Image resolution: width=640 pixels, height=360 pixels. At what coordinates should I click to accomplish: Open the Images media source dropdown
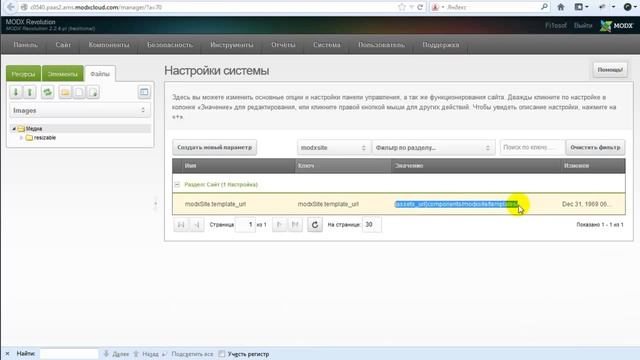click(x=80, y=111)
